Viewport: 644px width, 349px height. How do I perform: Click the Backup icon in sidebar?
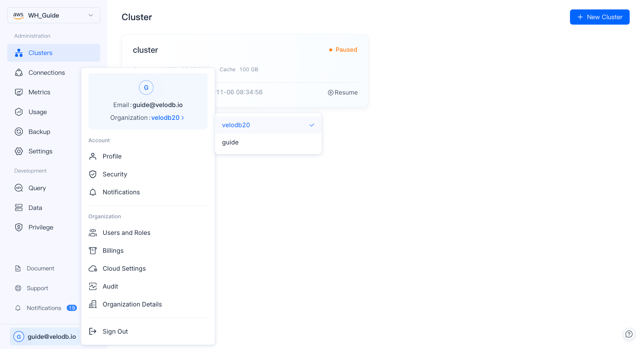[x=19, y=132]
